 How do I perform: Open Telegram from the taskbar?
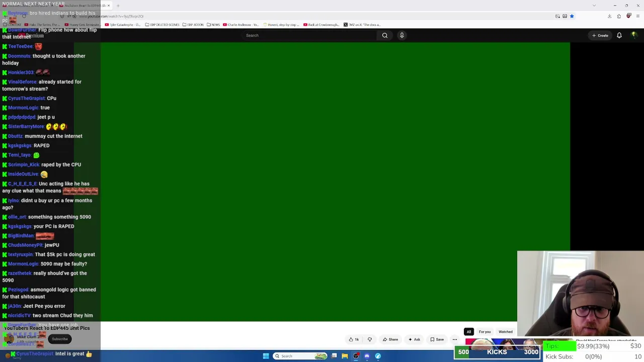coord(378,356)
